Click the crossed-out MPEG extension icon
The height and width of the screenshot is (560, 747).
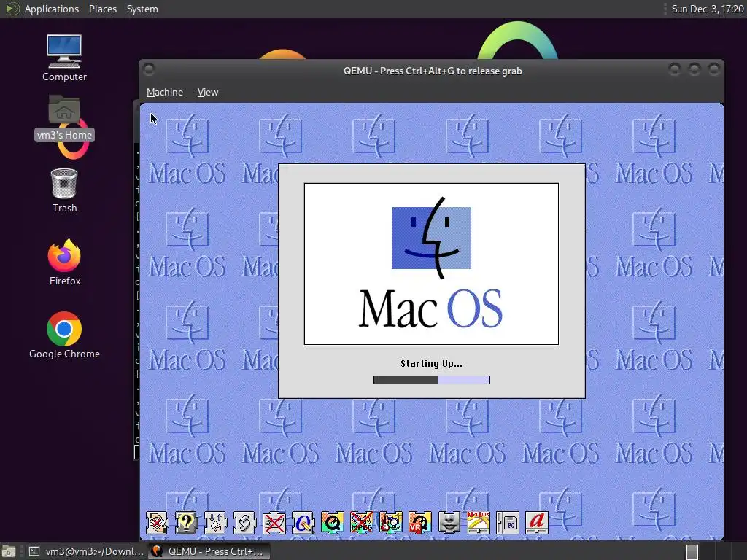coord(362,522)
